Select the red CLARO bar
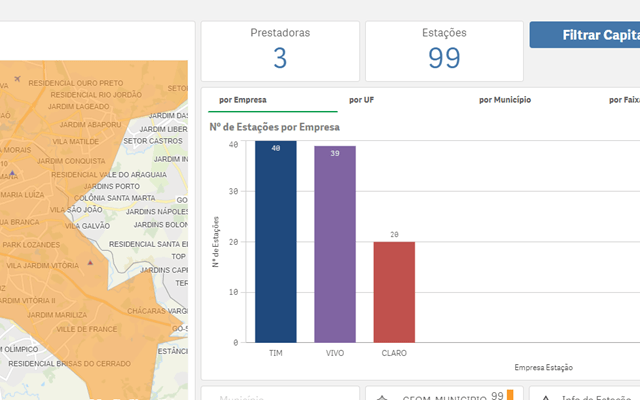The image size is (640, 400). 394,292
